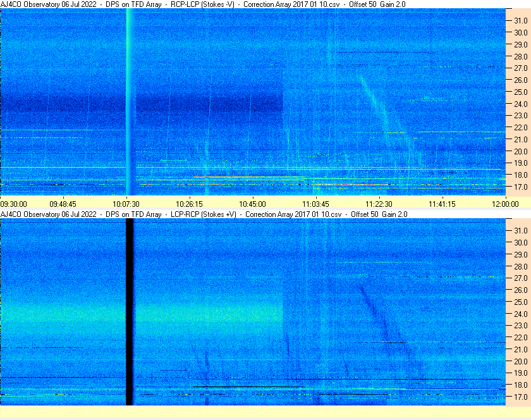
Task: Select the 09:48:45 time label
Action: (63, 204)
